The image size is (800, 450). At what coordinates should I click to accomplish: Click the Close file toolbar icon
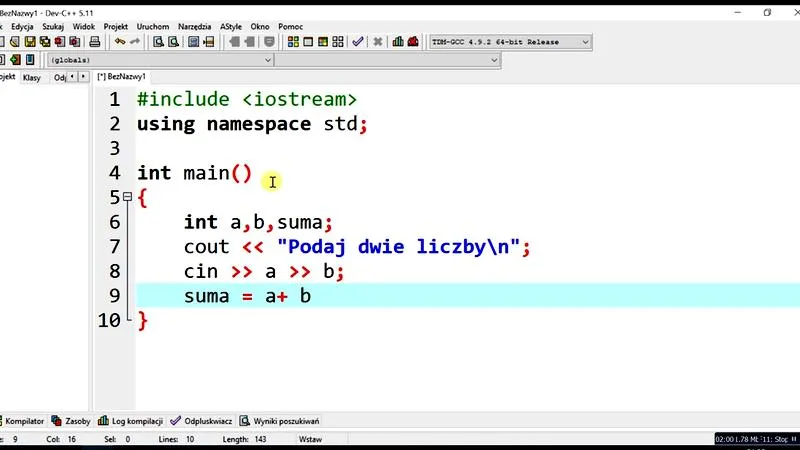60,42
